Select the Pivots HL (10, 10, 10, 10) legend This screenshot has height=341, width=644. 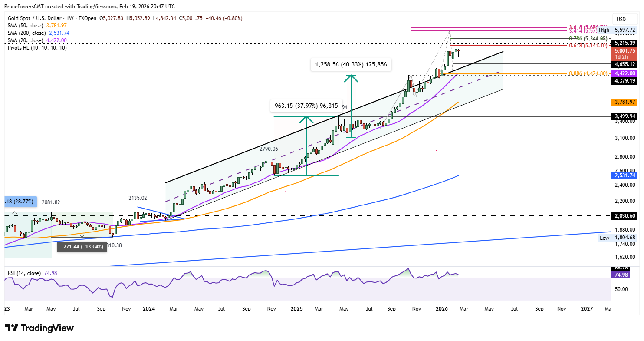click(x=37, y=48)
